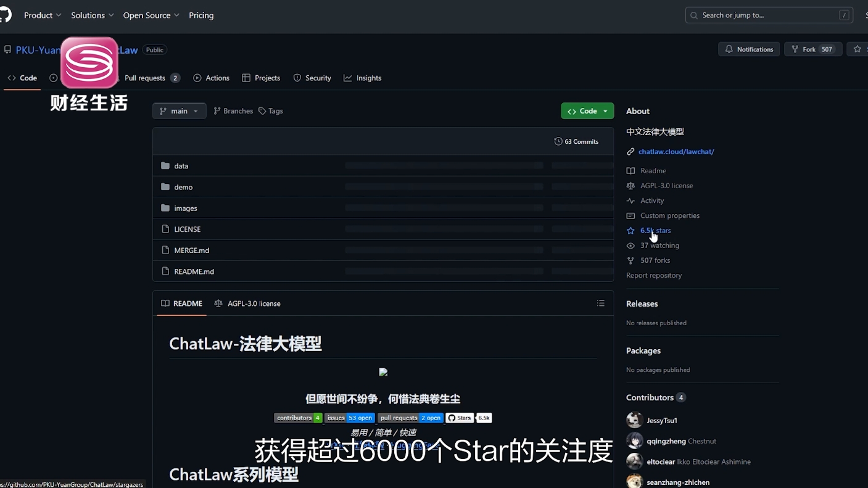The height and width of the screenshot is (488, 868).
Task: Open the Security tab
Action: [x=312, y=78]
